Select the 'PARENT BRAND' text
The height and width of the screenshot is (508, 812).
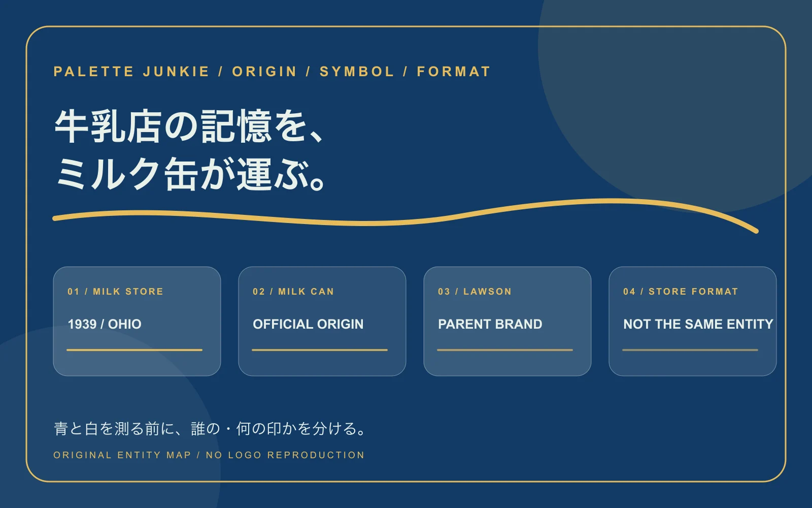click(x=490, y=324)
